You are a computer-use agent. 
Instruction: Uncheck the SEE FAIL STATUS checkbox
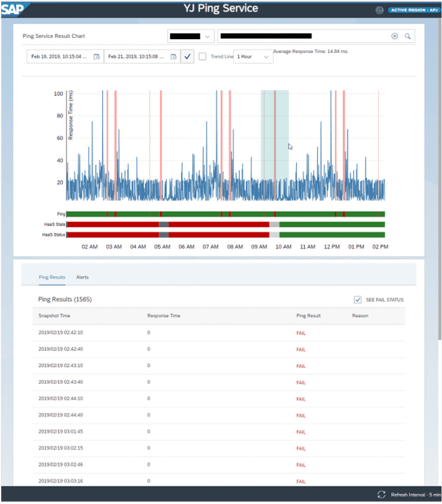click(358, 300)
